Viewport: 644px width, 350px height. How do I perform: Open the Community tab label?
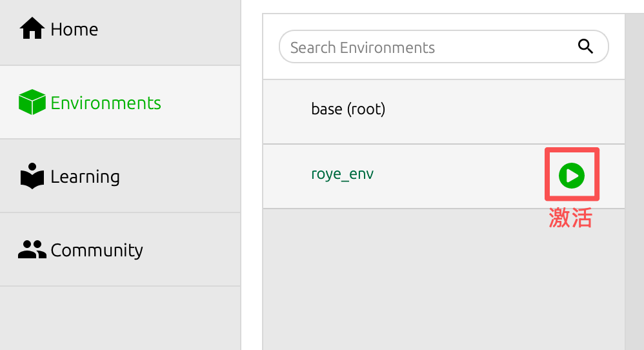[x=97, y=250]
